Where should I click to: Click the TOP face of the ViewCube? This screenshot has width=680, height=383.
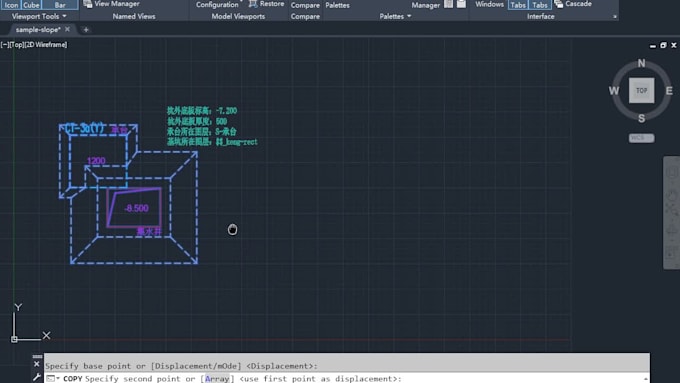pyautogui.click(x=641, y=91)
